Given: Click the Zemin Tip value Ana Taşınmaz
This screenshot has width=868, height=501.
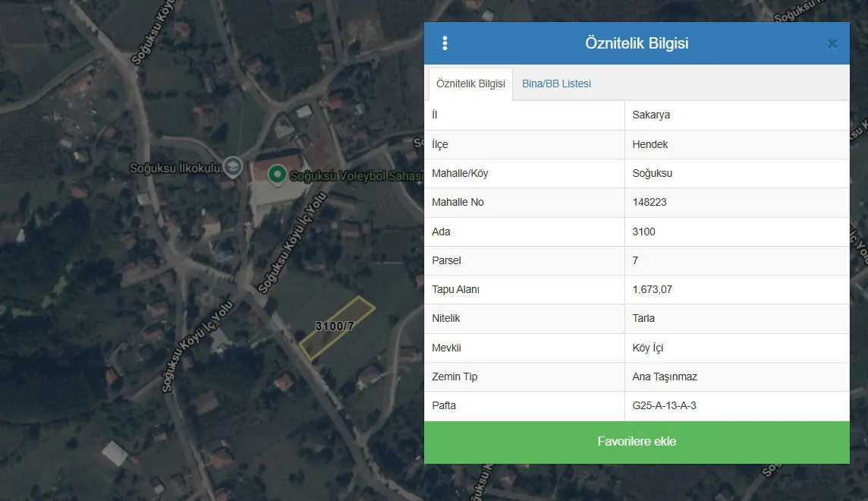Looking at the screenshot, I should point(665,377).
